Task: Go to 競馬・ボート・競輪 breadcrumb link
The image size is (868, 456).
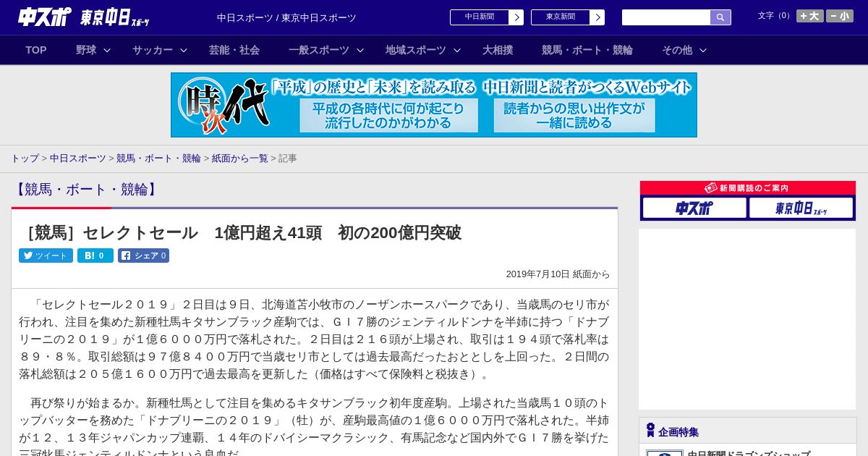Action: (x=158, y=158)
